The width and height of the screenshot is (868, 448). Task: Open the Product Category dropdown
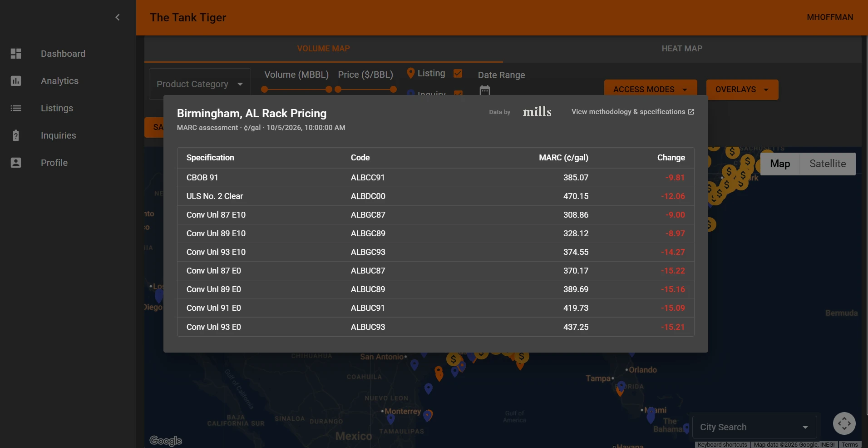[200, 84]
